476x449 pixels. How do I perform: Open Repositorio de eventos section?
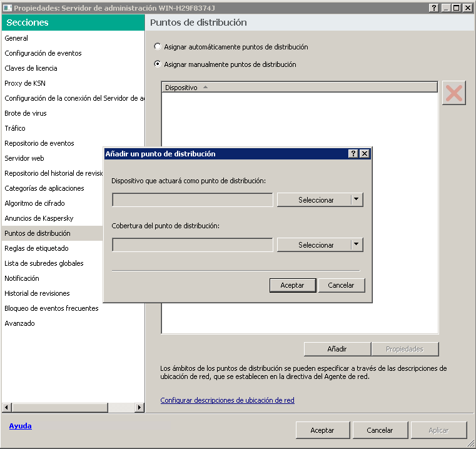(73, 143)
